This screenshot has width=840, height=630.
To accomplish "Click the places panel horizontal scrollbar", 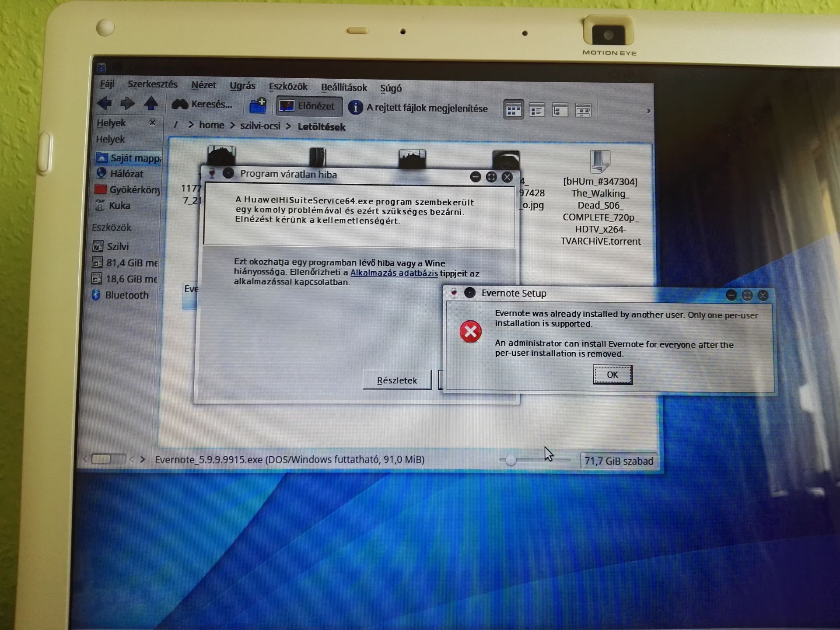I will pos(108,459).
